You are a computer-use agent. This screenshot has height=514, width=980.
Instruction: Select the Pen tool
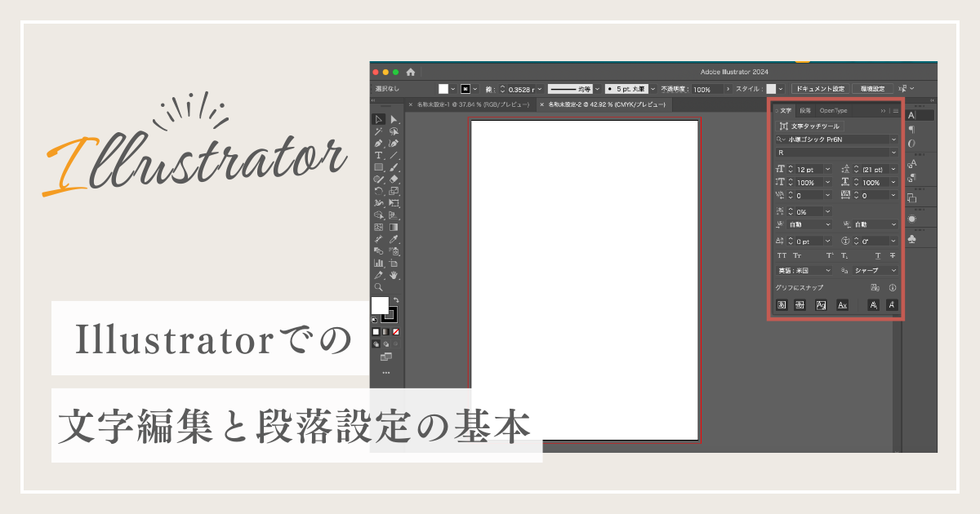pos(379,144)
